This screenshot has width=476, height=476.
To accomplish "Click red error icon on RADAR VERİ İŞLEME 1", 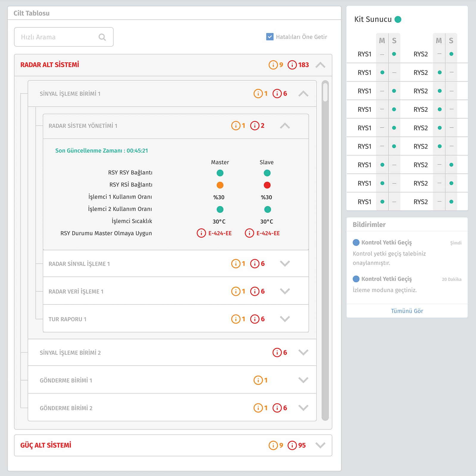I will pos(255,291).
